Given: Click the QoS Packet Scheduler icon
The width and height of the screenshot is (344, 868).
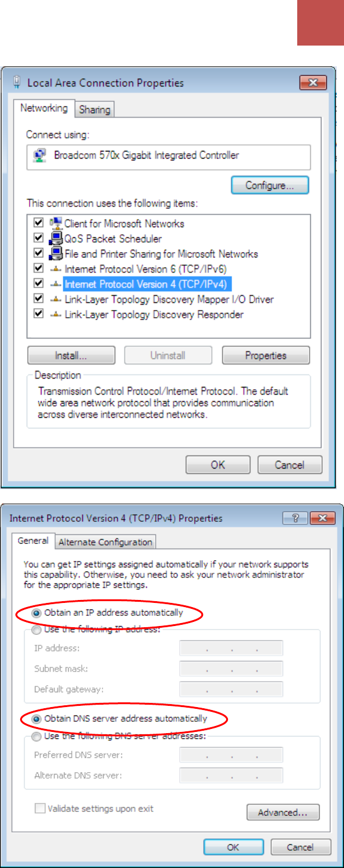Looking at the screenshot, I should [56, 238].
